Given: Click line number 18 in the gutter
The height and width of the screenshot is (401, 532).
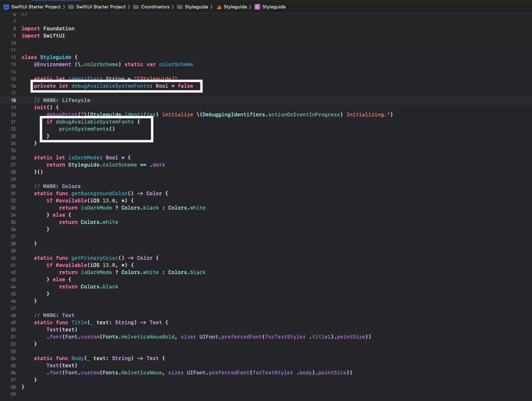Looking at the screenshot, I should pos(13,100).
